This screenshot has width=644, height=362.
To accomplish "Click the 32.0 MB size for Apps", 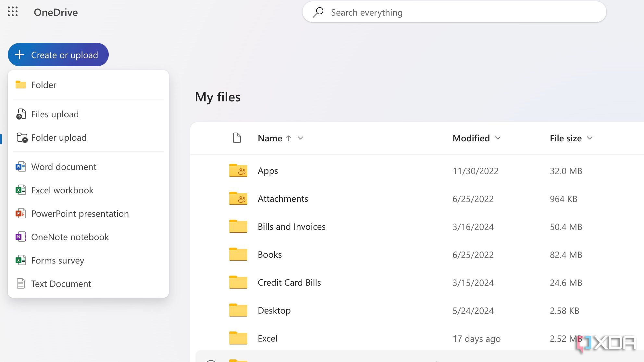I will 566,171.
